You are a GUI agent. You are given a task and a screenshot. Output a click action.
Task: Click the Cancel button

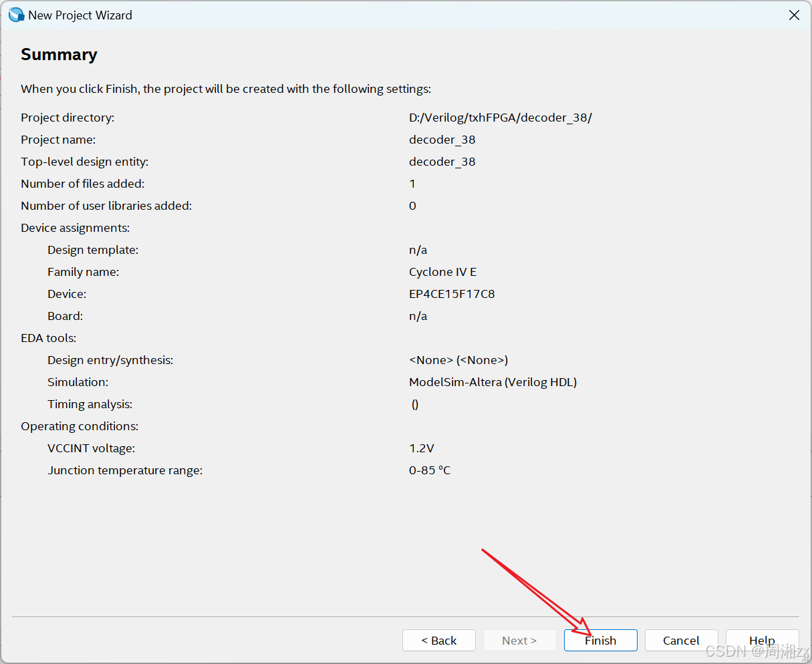pyautogui.click(x=681, y=640)
